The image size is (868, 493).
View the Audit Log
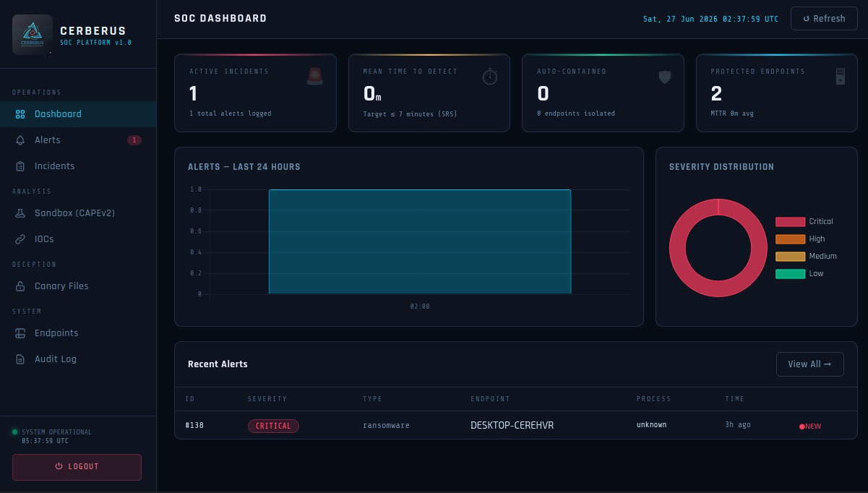pos(78,359)
